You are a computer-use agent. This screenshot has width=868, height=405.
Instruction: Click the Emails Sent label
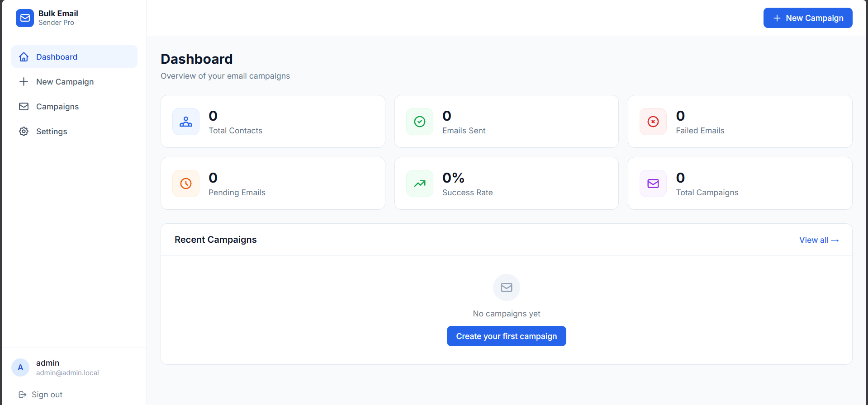coord(464,131)
